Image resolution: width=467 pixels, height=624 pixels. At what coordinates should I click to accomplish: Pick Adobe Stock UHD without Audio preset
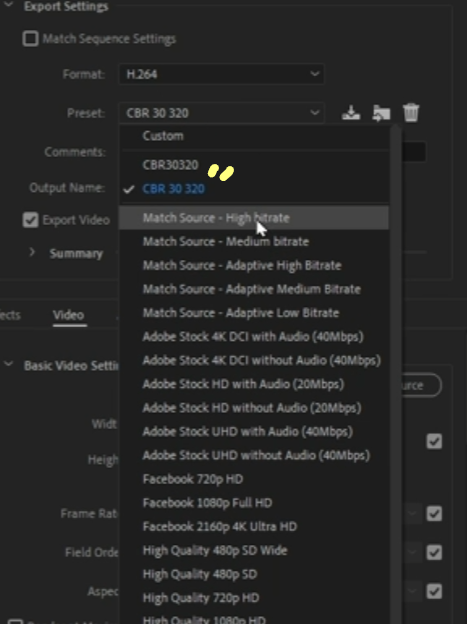(x=254, y=455)
